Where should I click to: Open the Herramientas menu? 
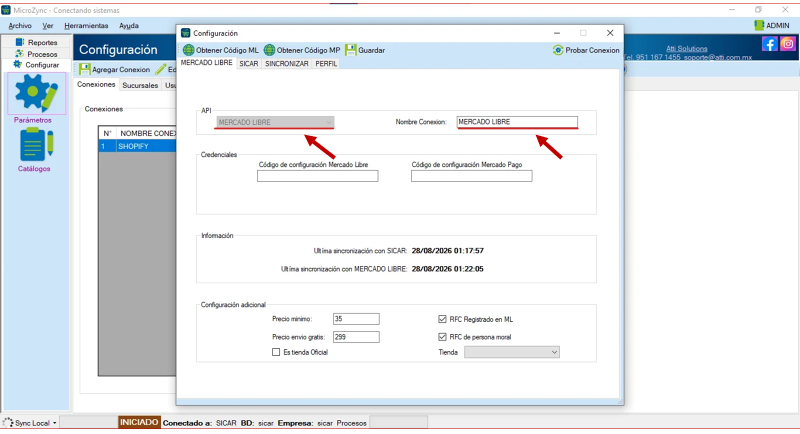[x=86, y=25]
